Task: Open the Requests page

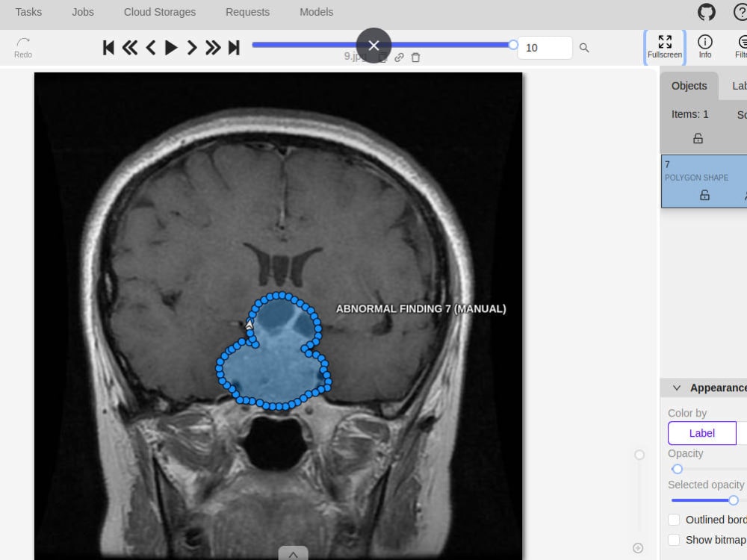Action: point(248,12)
